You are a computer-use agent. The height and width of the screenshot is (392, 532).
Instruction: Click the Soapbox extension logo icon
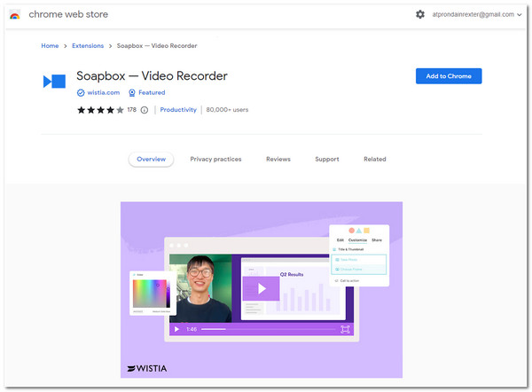click(x=54, y=82)
